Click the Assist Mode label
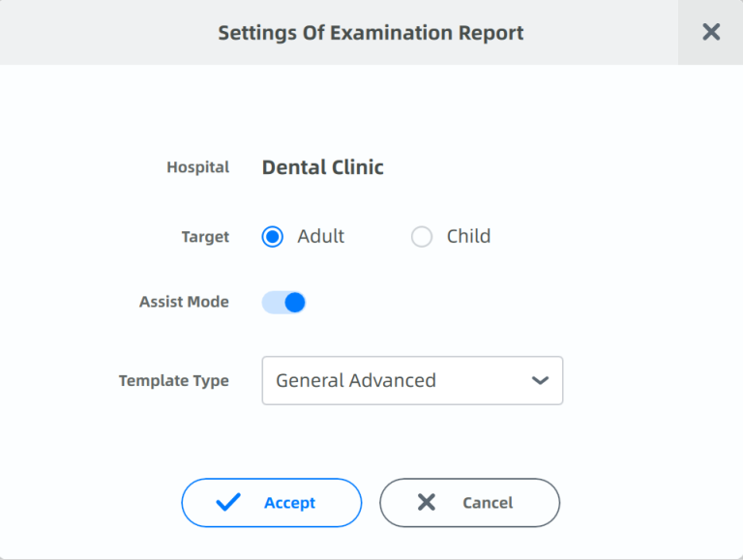Screen dimensions: 743x560 point(184,302)
